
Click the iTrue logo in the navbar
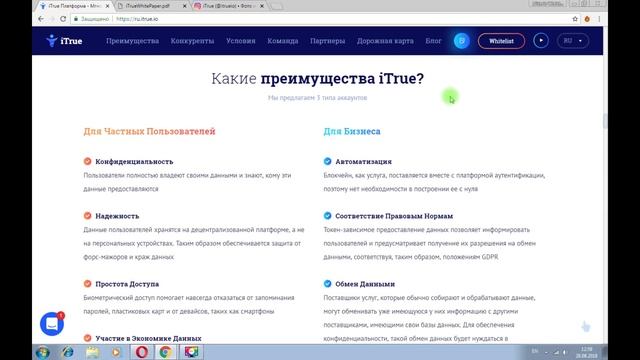pos(64,41)
